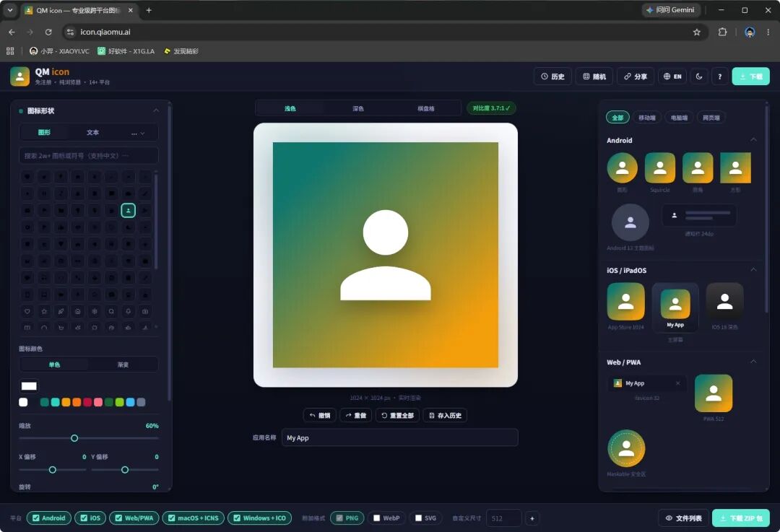
Task: Enable the WebP format checkbox
Action: click(376, 518)
